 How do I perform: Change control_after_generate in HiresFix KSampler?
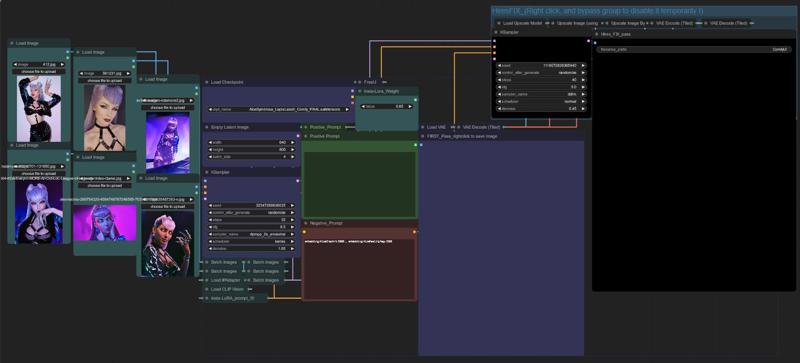tap(541, 72)
